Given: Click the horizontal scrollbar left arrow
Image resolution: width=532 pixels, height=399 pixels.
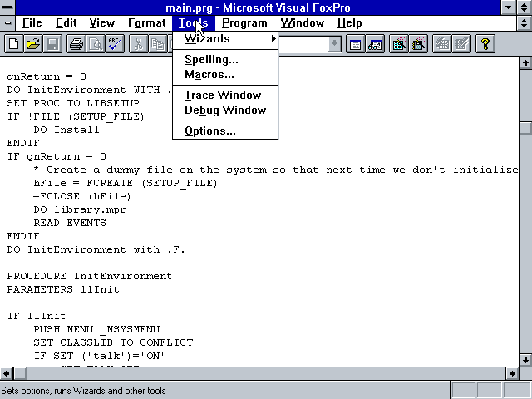Looking at the screenshot, I should (x=7, y=373).
